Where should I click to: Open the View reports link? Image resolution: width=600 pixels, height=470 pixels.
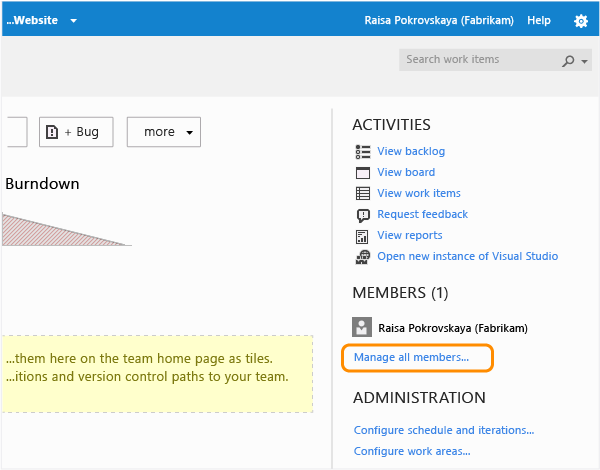pos(410,235)
